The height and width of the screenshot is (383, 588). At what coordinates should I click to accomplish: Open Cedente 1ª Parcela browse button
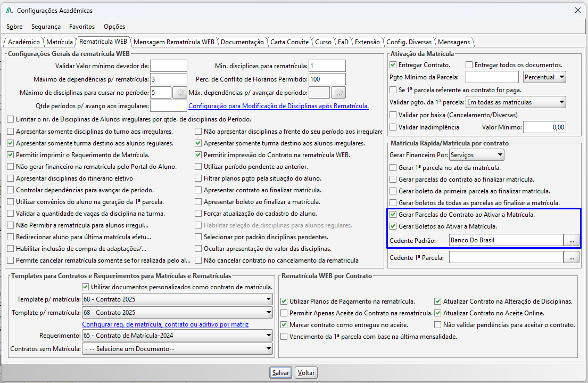(x=572, y=258)
